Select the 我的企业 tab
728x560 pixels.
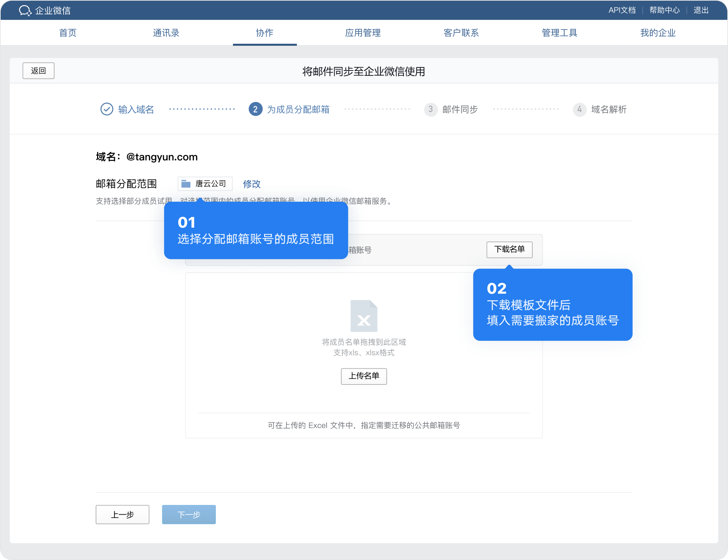657,33
